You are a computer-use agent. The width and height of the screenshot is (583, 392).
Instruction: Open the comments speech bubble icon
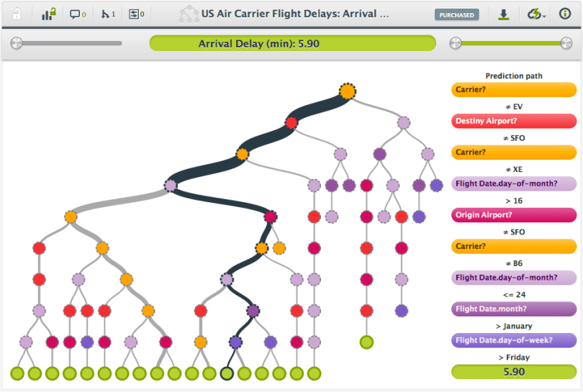click(78, 14)
